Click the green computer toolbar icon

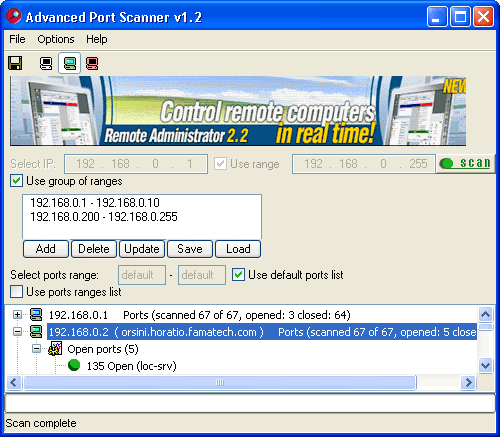(x=70, y=63)
